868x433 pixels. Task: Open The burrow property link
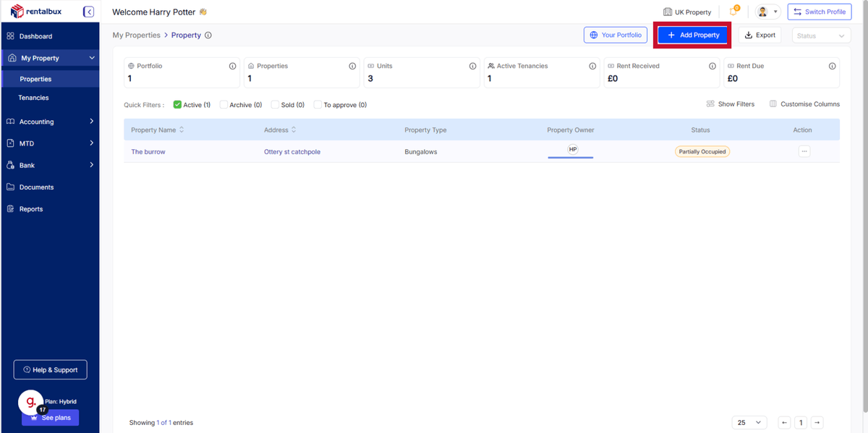[x=148, y=152]
